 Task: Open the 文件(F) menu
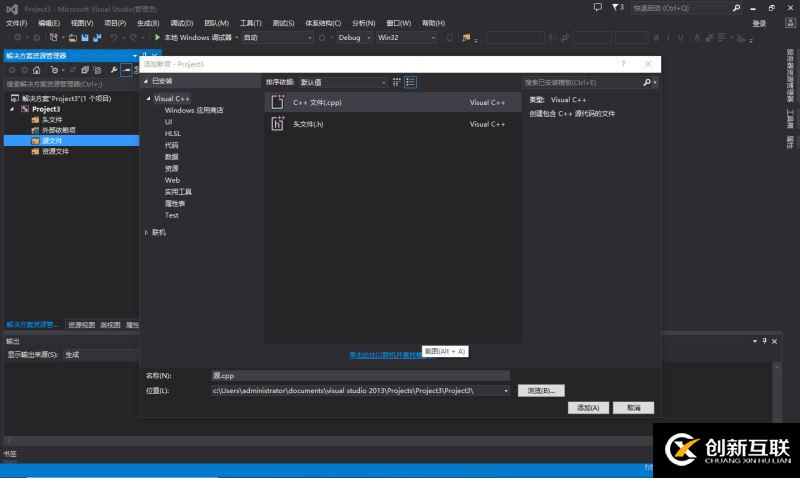16,23
